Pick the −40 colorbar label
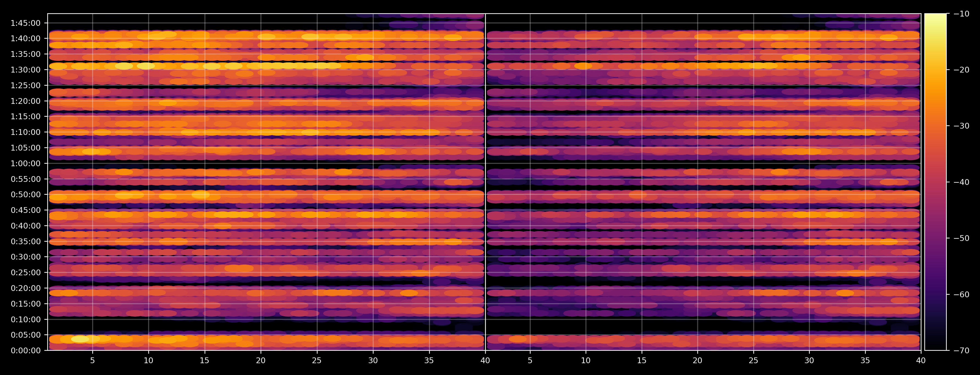 coord(961,182)
